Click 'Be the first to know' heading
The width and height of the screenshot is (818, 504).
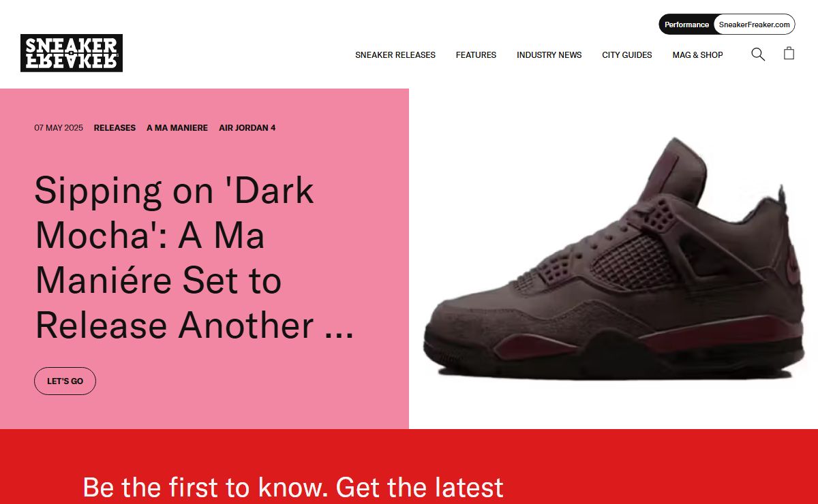click(293, 488)
